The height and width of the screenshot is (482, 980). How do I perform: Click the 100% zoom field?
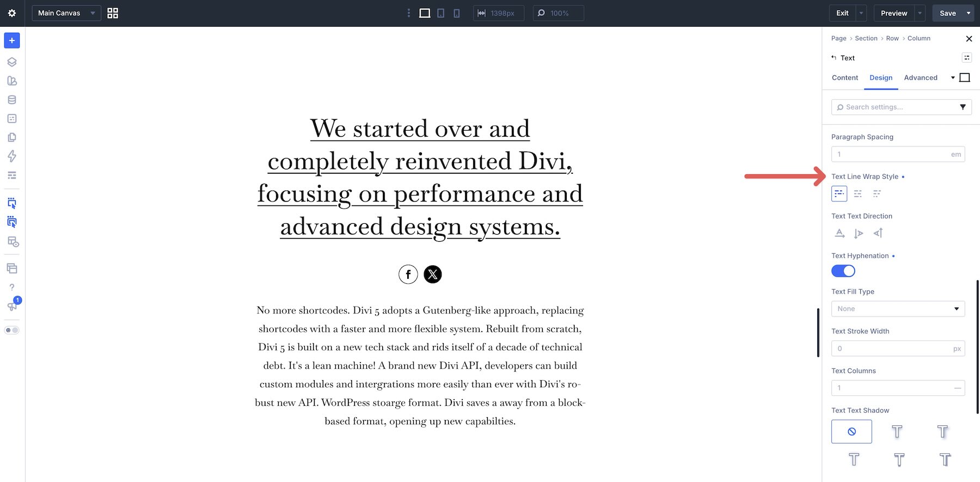coord(559,13)
